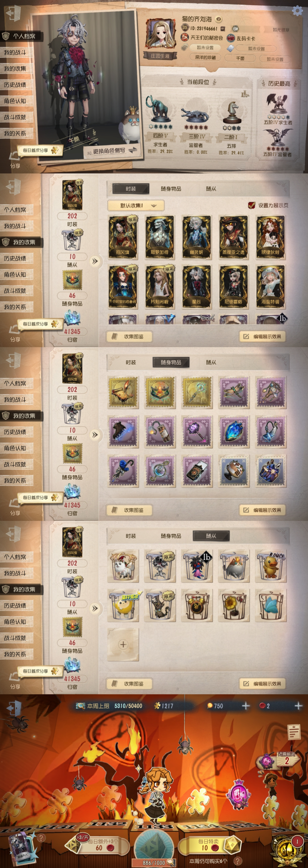
Task: Switch to the highlighted 随身物品 tab
Action: coord(171,362)
